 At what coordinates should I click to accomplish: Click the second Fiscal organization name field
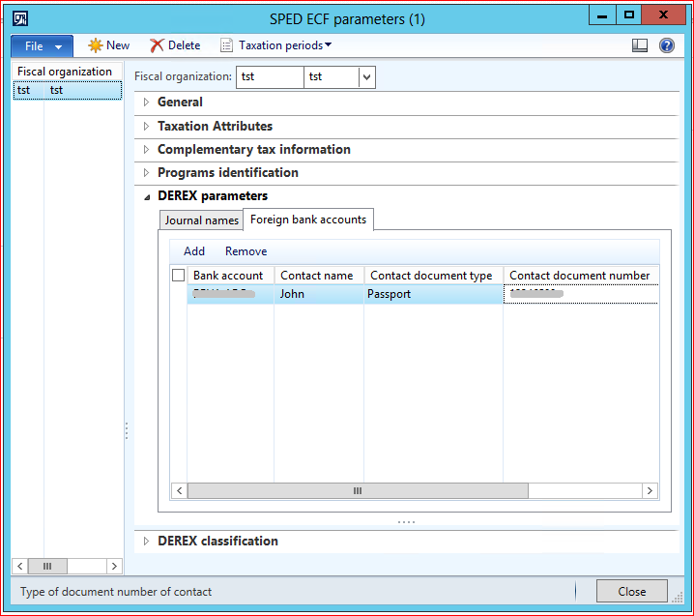332,77
